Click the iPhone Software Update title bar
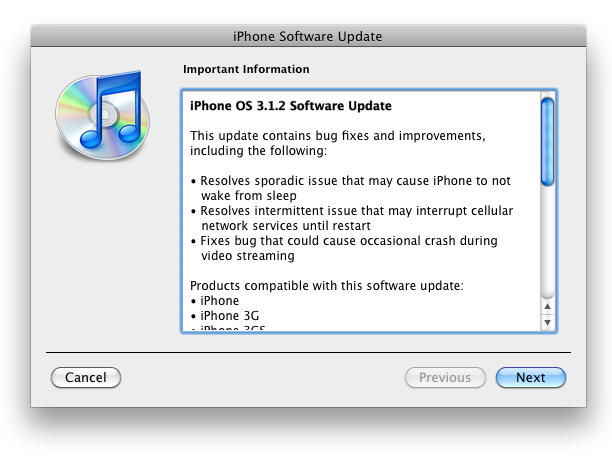The image size is (612, 457). 308,36
